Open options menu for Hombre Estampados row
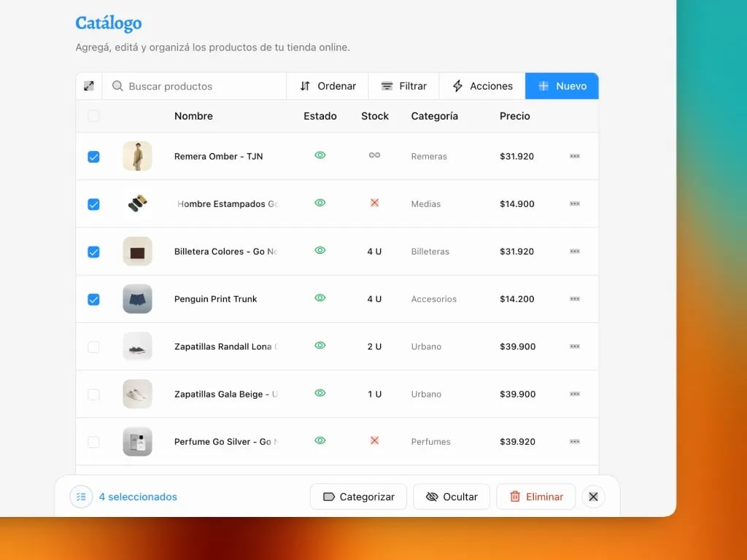747x560 pixels. point(575,204)
